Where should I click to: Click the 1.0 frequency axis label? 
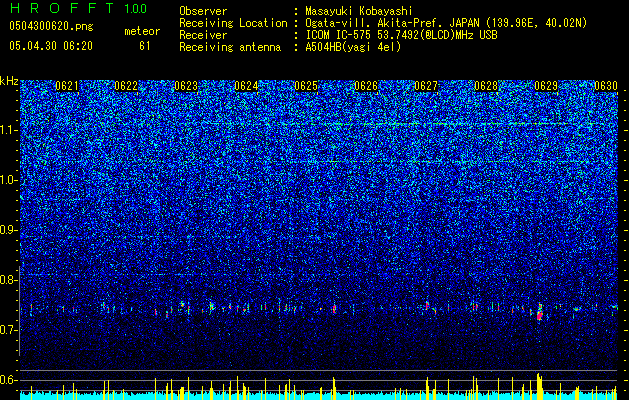[x=9, y=180]
